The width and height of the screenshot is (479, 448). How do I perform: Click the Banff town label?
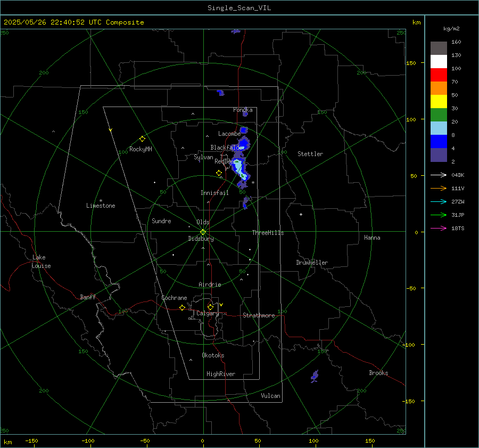click(88, 297)
